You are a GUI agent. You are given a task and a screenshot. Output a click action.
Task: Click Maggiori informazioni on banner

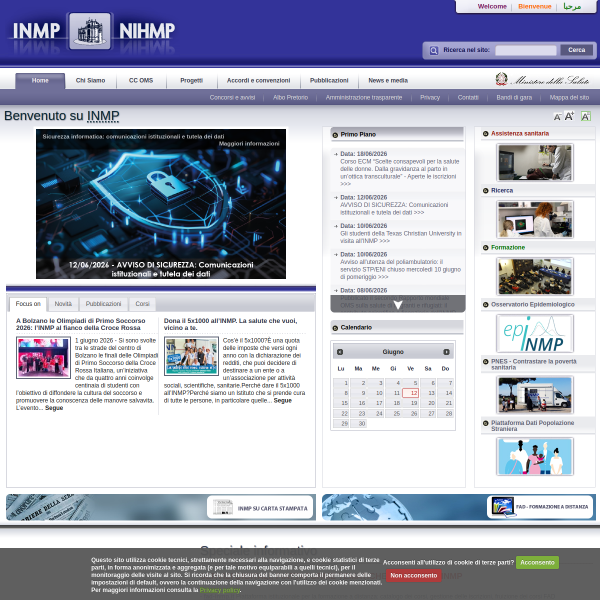pyautogui.click(x=249, y=144)
